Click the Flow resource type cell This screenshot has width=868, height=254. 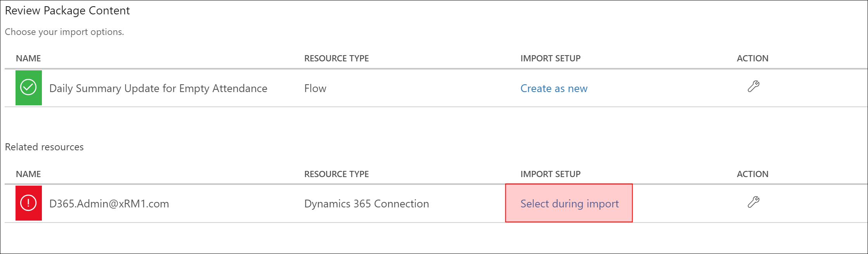[x=315, y=89]
